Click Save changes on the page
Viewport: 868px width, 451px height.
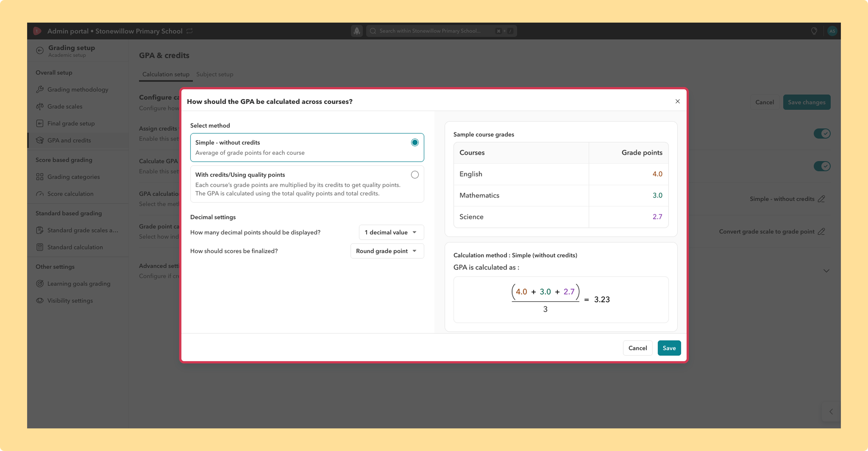[806, 102]
